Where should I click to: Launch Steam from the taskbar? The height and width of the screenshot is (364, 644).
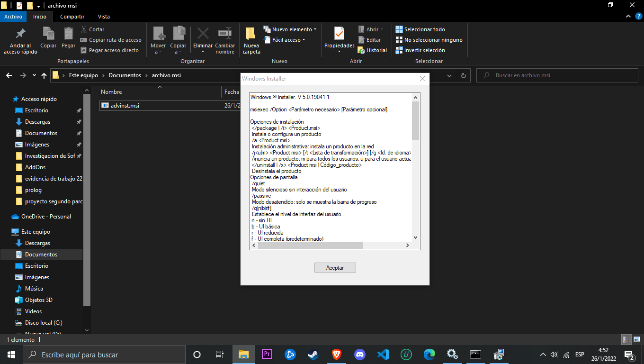click(313, 354)
